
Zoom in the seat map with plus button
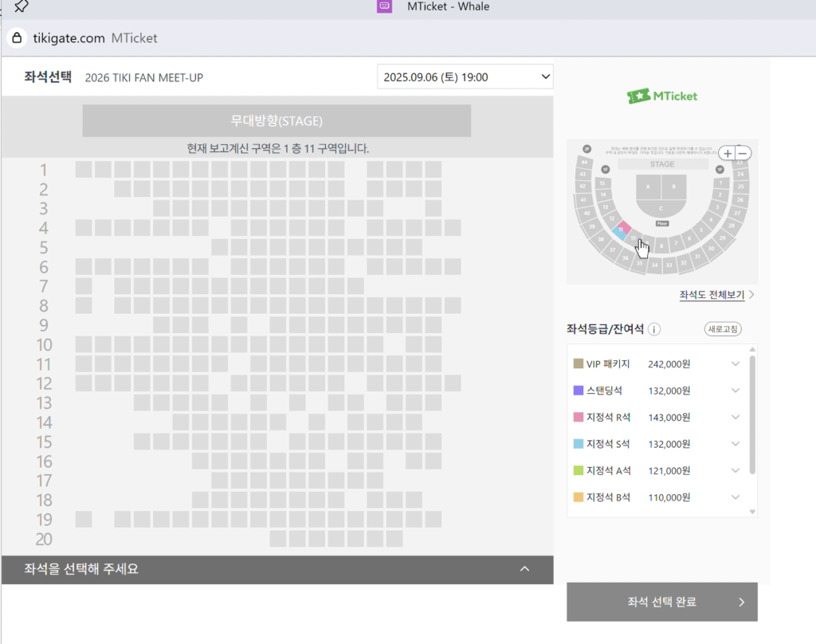(728, 153)
